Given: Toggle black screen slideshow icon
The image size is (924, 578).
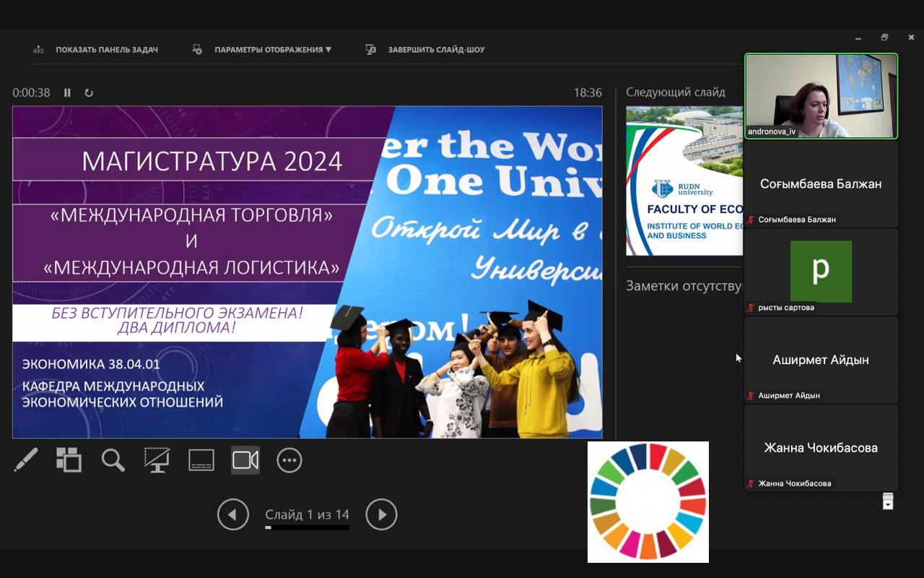Looking at the screenshot, I should 157,460.
